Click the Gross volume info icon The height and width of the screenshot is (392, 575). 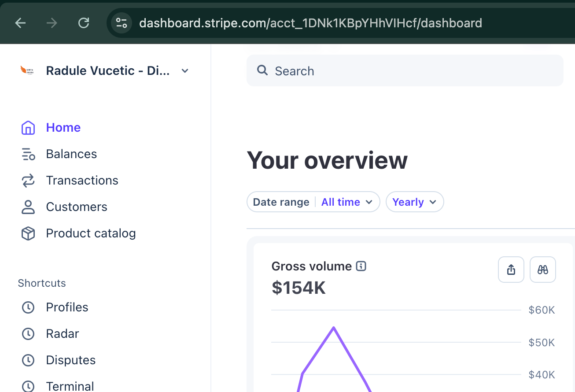click(361, 266)
